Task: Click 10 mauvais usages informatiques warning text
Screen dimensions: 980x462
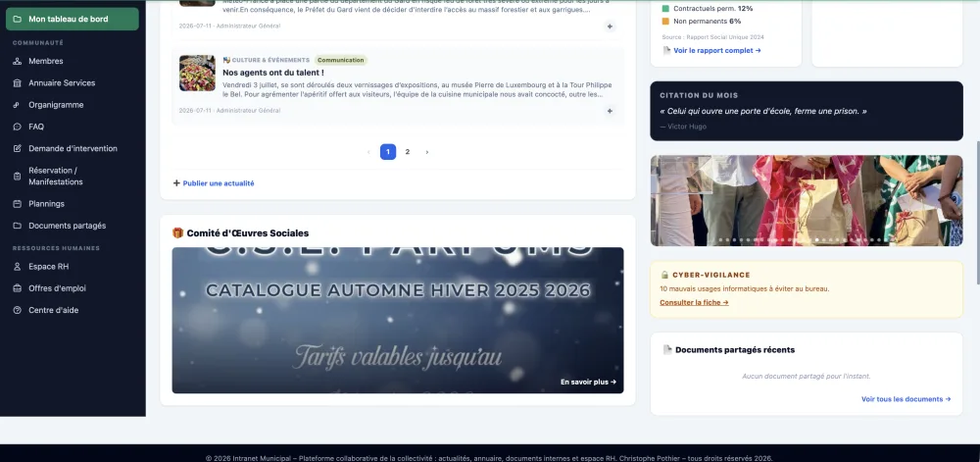Action: click(x=745, y=288)
